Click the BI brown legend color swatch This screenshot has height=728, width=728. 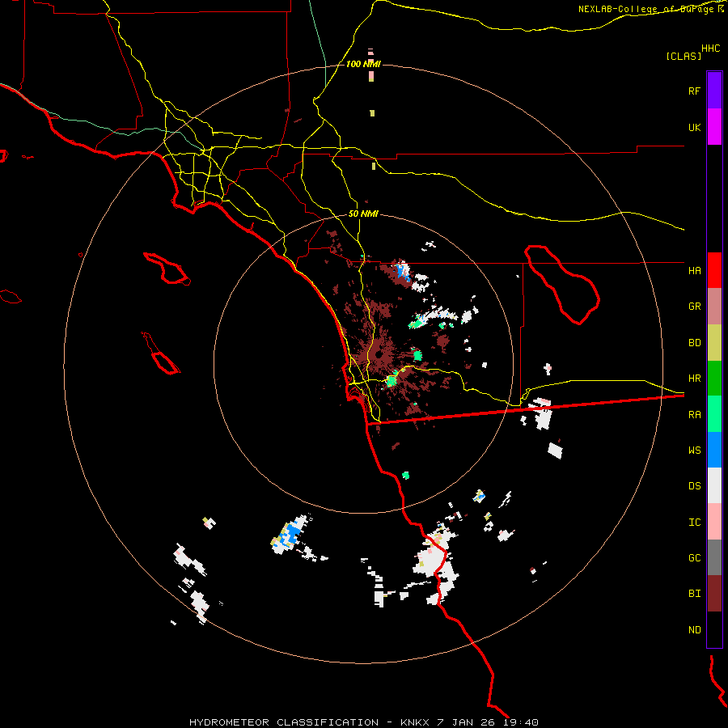pyautogui.click(x=714, y=594)
